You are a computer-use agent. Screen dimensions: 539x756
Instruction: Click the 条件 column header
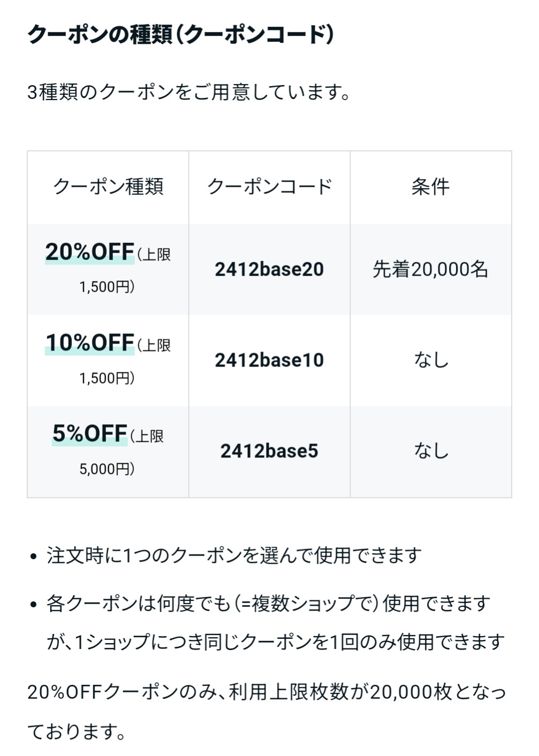pyautogui.click(x=431, y=187)
